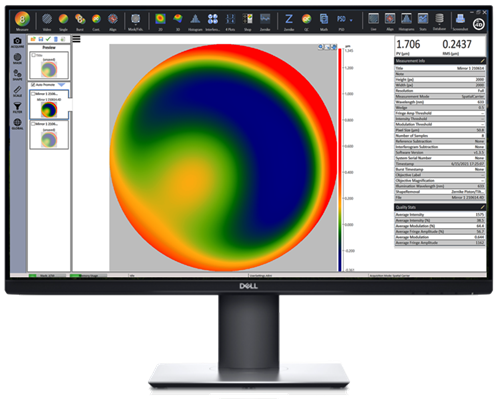Check the box on bottom unsaved Mirror 1 item
The image size is (500, 399).
click(x=33, y=124)
